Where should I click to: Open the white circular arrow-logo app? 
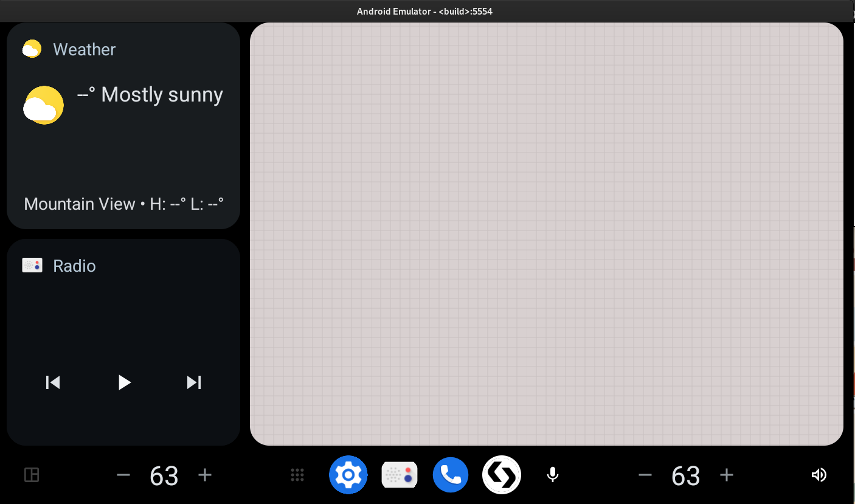502,475
